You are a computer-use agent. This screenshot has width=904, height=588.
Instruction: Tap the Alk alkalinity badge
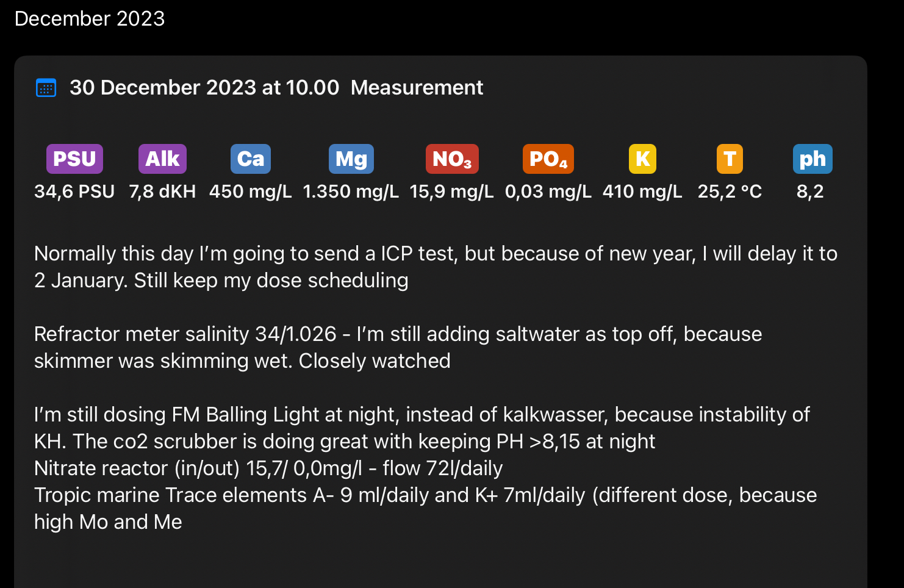(x=162, y=159)
